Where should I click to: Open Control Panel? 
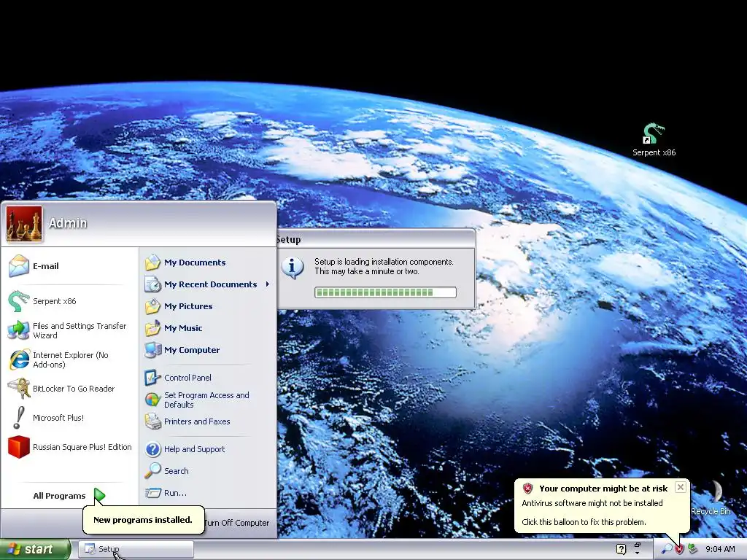point(207,378)
